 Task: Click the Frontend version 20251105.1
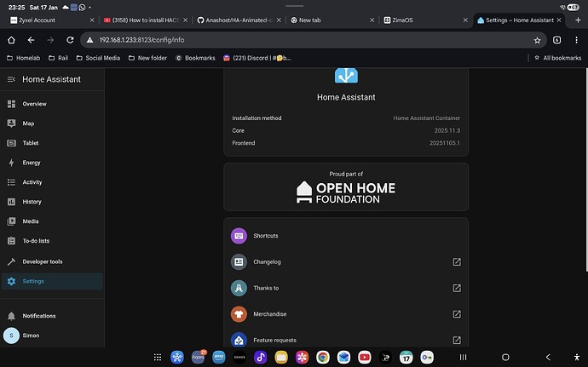[445, 143]
